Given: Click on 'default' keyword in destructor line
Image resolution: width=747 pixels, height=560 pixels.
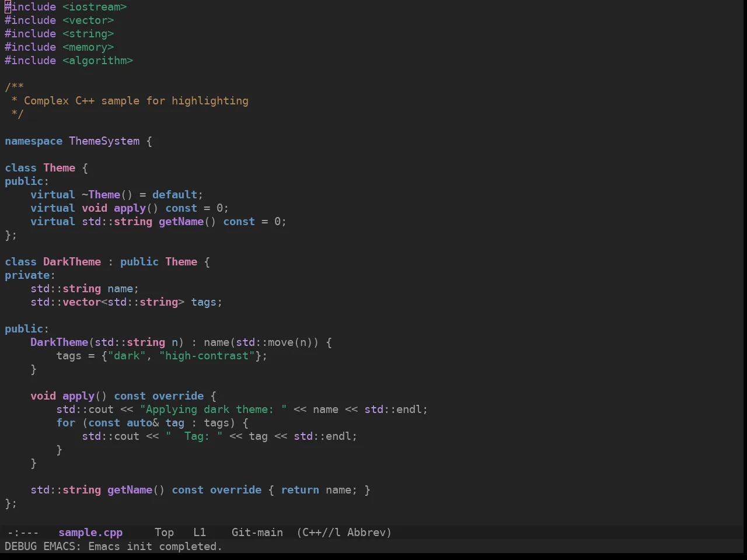Looking at the screenshot, I should click(x=174, y=195).
